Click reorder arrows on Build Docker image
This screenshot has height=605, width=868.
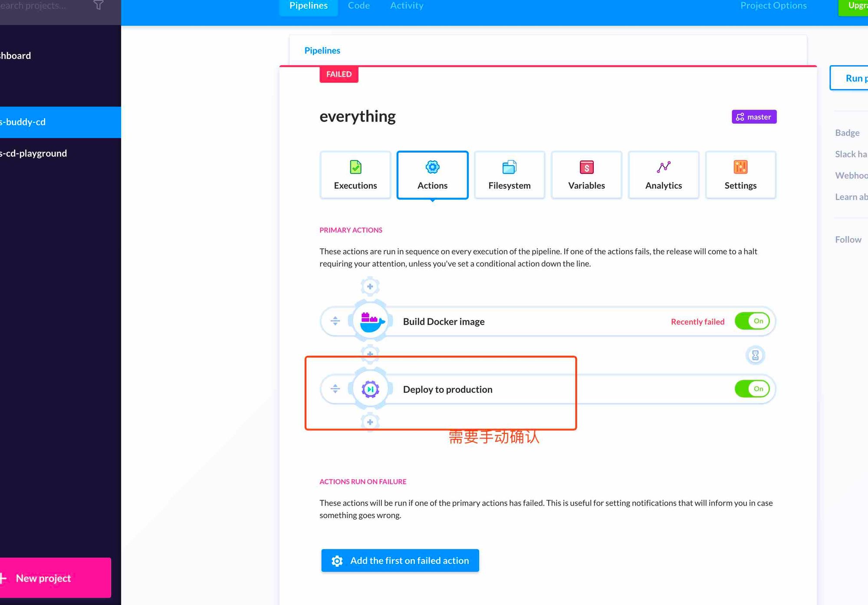(x=335, y=321)
